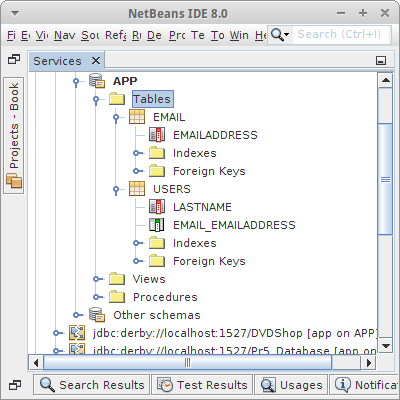Expand Foreign Keys under EMAIL table
Screen dimensions: 400x400
point(137,171)
